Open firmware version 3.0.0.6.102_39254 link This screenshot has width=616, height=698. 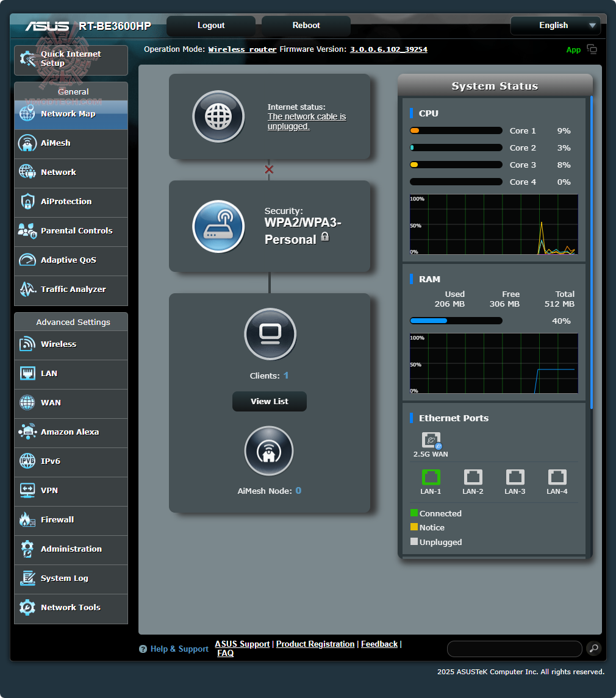(x=389, y=49)
